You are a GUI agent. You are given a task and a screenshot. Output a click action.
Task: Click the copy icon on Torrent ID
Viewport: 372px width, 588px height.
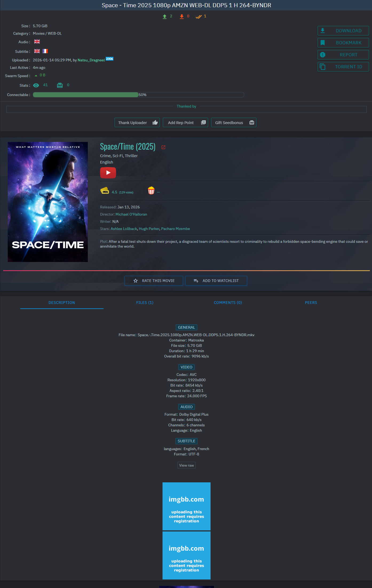pos(323,67)
